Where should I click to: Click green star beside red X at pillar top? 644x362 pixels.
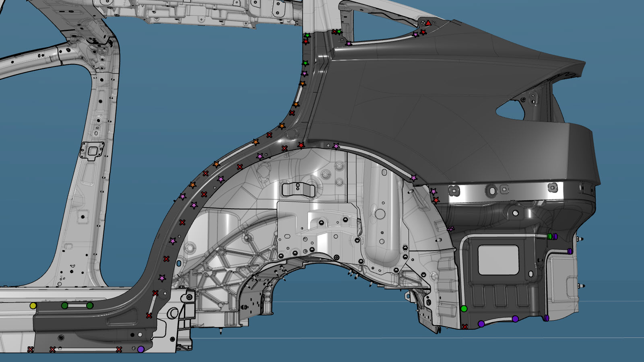click(x=339, y=31)
